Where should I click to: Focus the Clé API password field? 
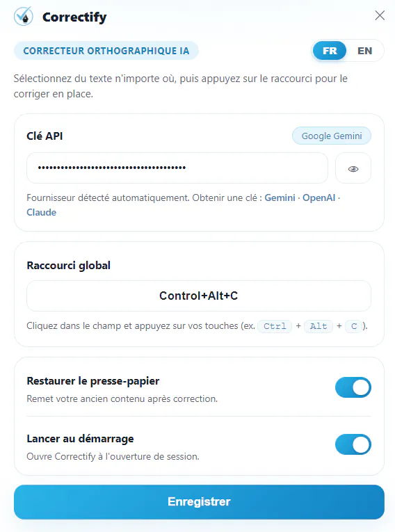point(177,168)
